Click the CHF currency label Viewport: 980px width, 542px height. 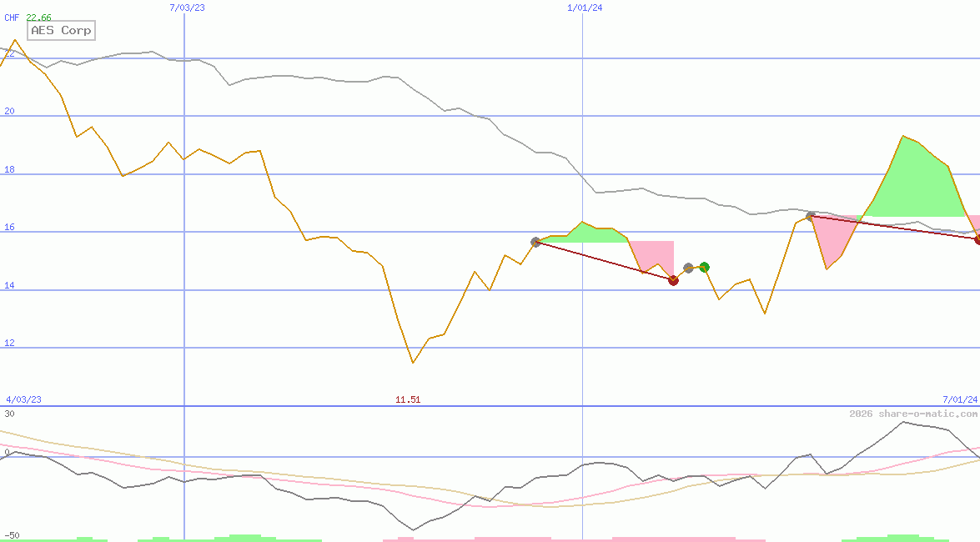[12, 18]
